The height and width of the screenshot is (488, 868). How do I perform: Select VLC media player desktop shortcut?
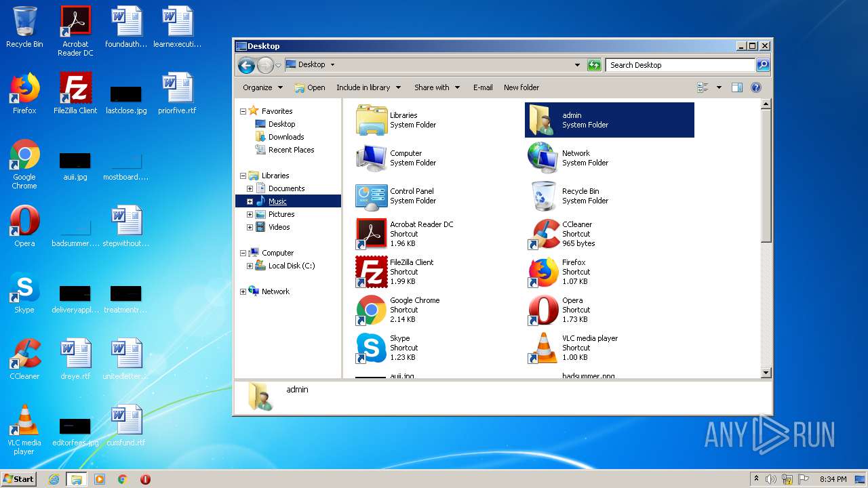[24, 430]
